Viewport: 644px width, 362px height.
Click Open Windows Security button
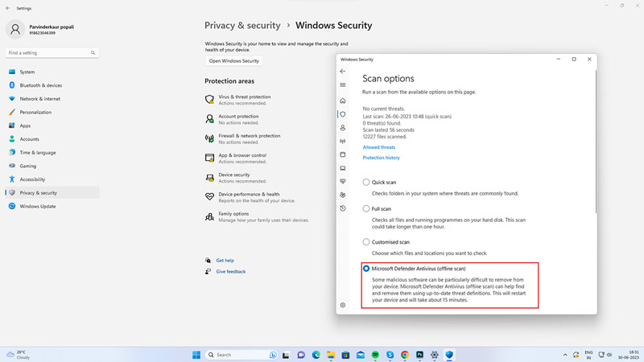(x=234, y=61)
